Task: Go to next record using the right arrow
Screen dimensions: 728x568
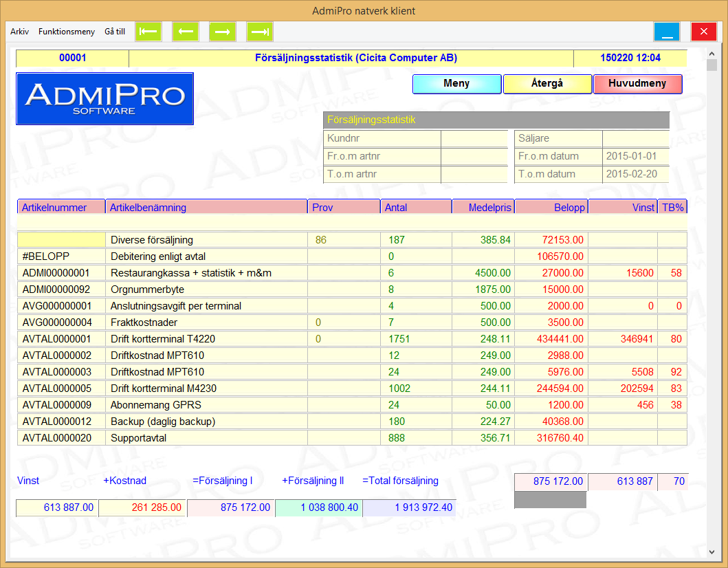Action: tap(223, 32)
